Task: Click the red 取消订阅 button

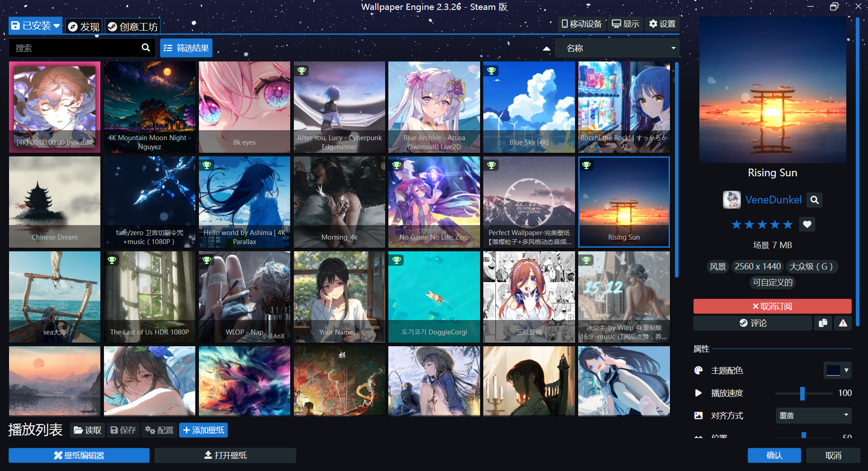Action: click(x=772, y=306)
